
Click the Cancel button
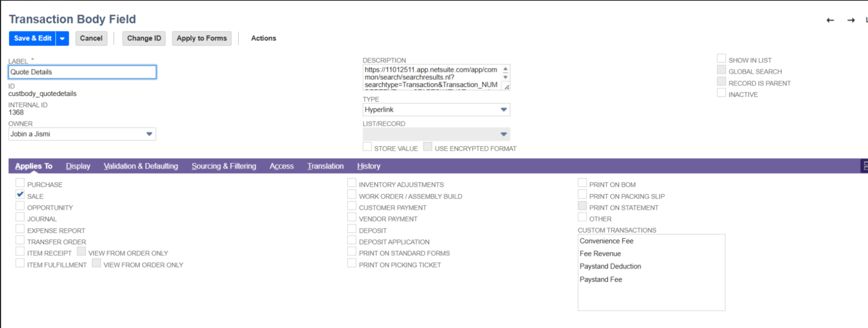pyautogui.click(x=91, y=38)
